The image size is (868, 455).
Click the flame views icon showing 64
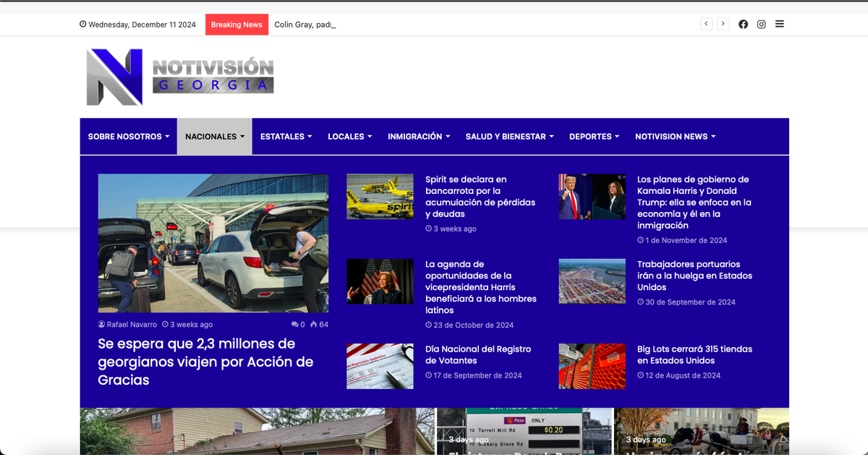pyautogui.click(x=314, y=325)
